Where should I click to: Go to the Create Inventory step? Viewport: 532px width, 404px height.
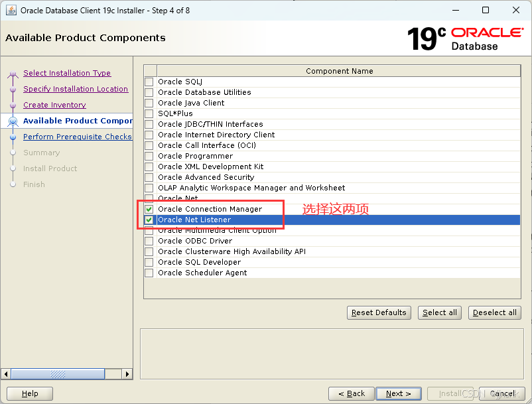coord(54,105)
